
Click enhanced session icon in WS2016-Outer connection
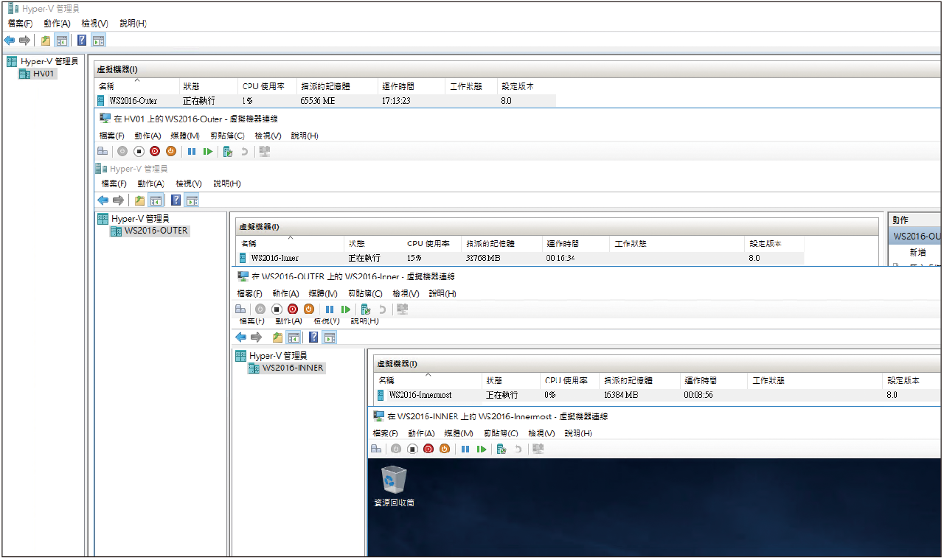pos(265,151)
